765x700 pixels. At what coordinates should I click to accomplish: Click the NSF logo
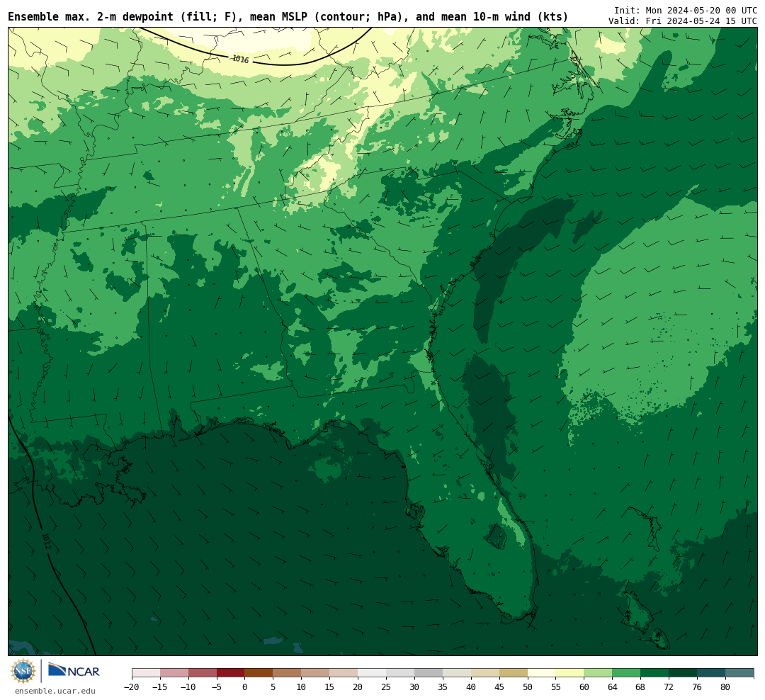tap(23, 671)
